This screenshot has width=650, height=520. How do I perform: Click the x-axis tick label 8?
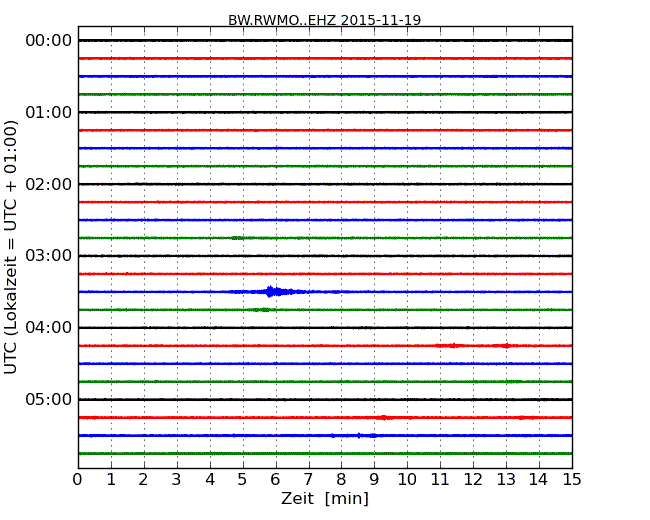click(x=341, y=480)
